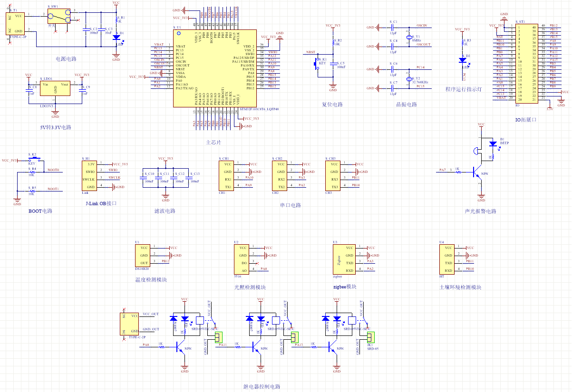Screen dimensions: 572x392
Task: Select the S_C1 12pF capacitor
Action: (393, 28)
